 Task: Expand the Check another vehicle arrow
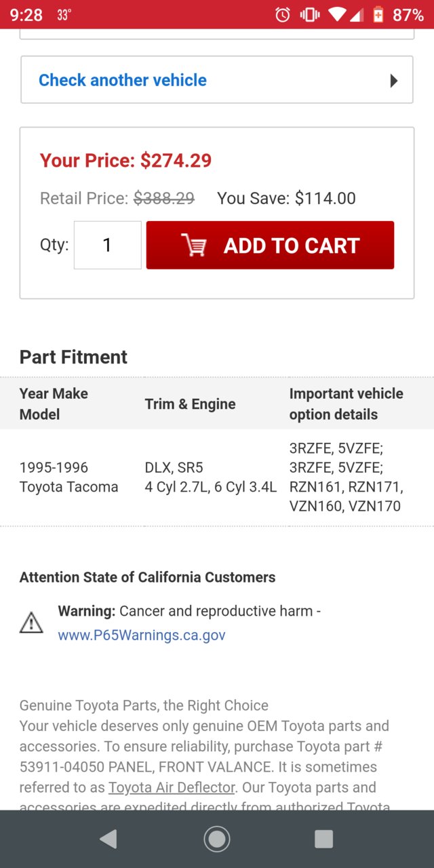pos(394,81)
